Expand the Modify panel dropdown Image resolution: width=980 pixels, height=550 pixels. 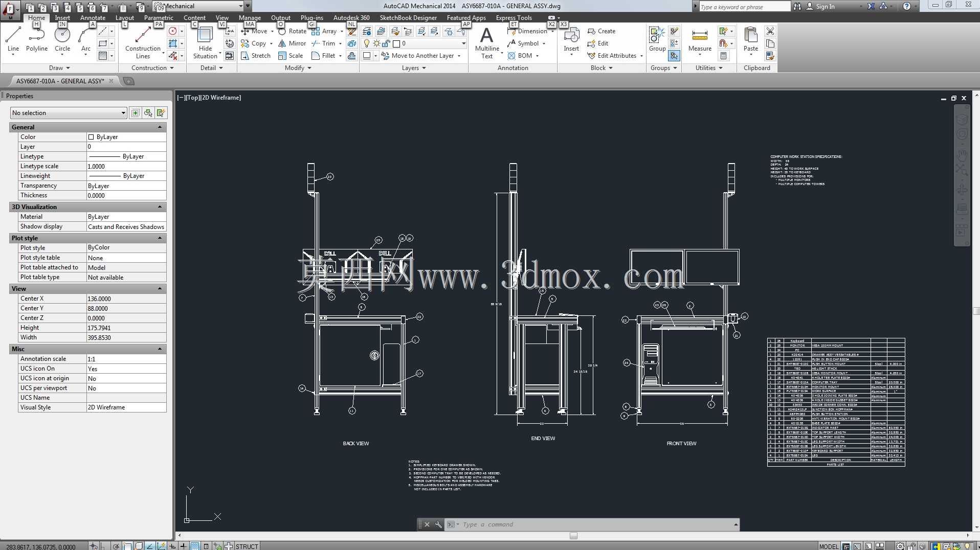[298, 68]
